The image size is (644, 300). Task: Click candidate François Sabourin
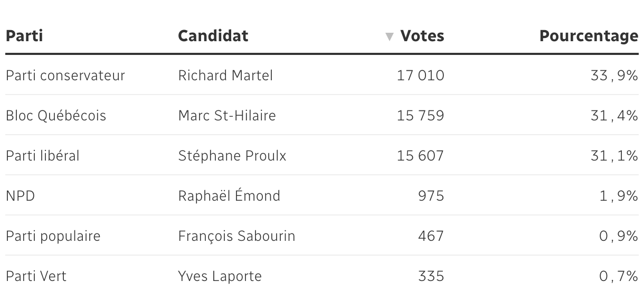(x=236, y=236)
